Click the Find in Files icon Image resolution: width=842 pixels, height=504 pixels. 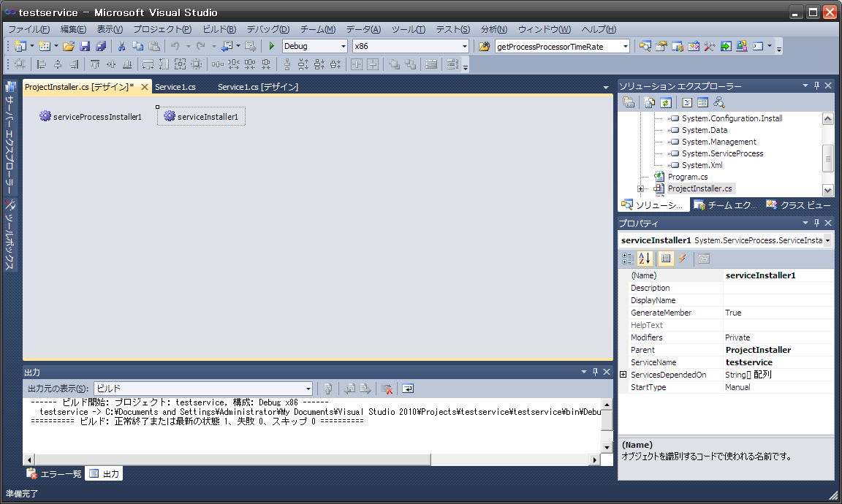pos(485,46)
